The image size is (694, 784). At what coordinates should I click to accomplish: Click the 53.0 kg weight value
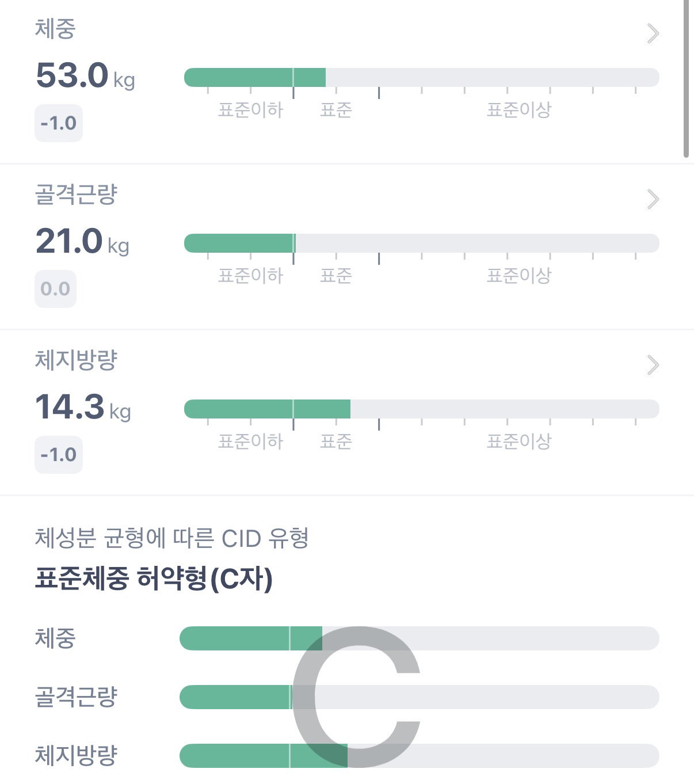point(85,75)
